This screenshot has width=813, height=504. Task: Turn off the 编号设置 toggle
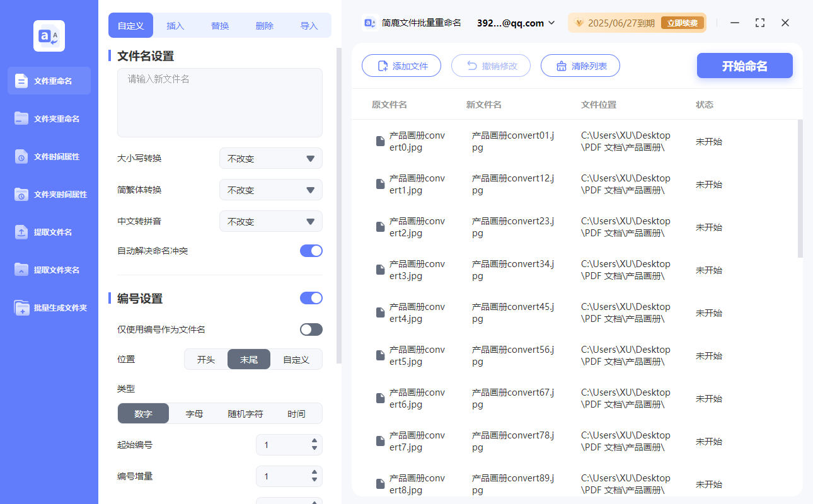pos(311,297)
